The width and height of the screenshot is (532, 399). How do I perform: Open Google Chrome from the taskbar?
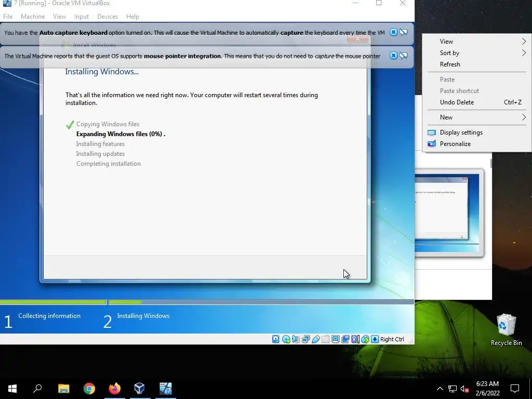pyautogui.click(x=89, y=389)
